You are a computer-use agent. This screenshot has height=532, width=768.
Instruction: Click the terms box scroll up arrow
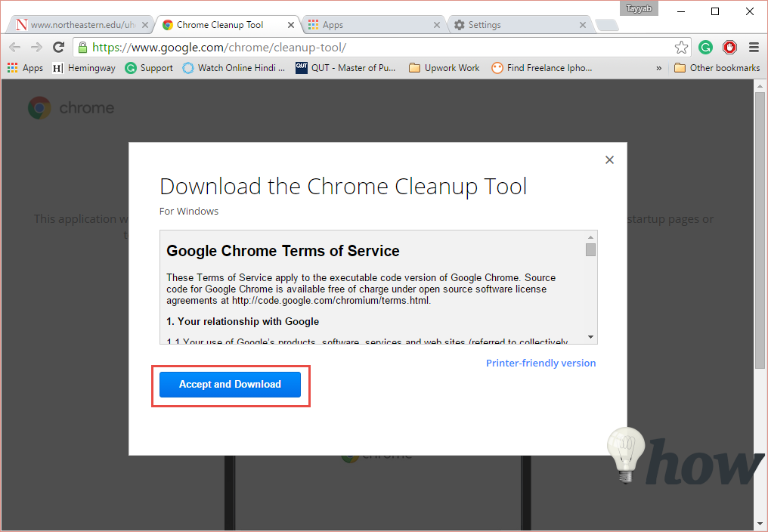coord(590,237)
